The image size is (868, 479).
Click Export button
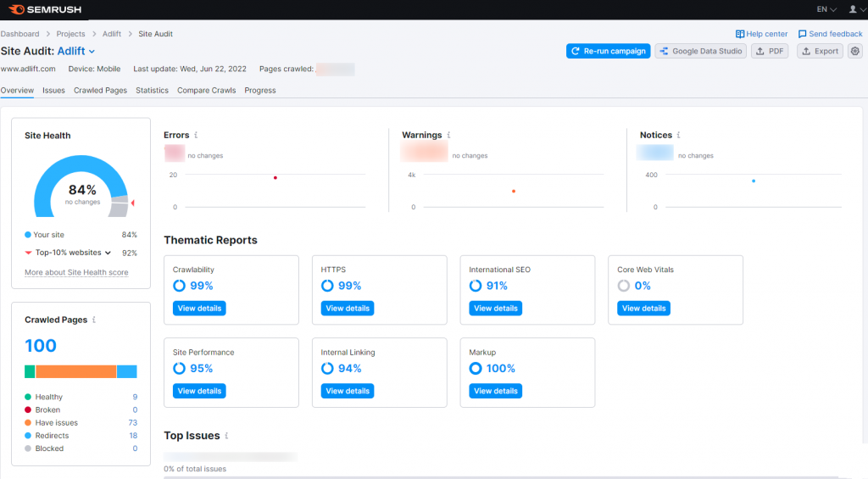(820, 51)
